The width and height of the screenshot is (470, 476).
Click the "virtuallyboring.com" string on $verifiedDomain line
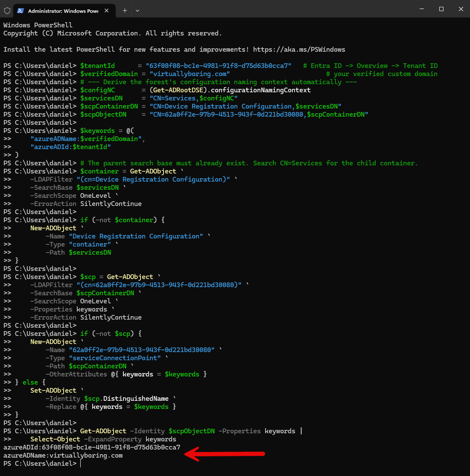point(190,74)
